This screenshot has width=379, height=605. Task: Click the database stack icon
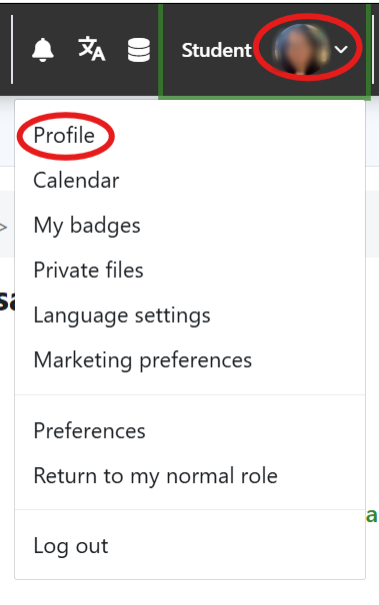coord(139,50)
